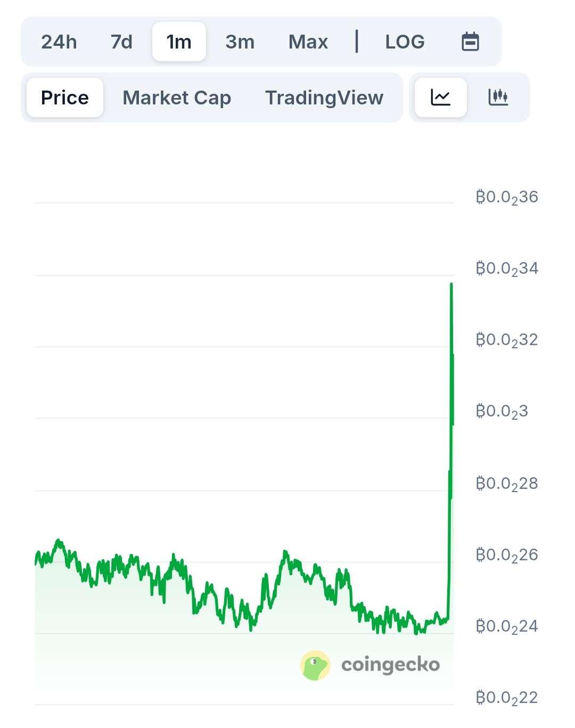Toggle LOG scale on the chart
The width and height of the screenshot is (575, 728).
tap(405, 42)
